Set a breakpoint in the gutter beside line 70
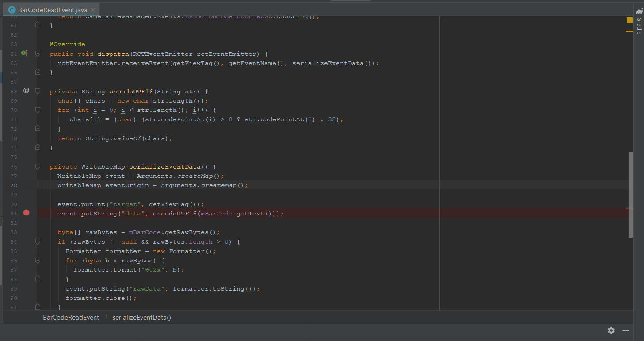 (26, 110)
